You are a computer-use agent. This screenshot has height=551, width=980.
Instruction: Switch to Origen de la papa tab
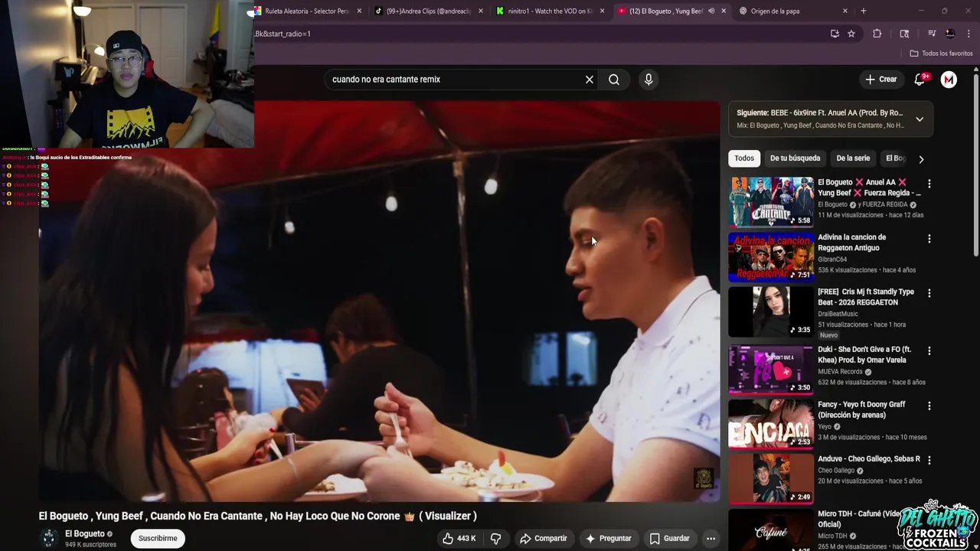[x=792, y=11]
